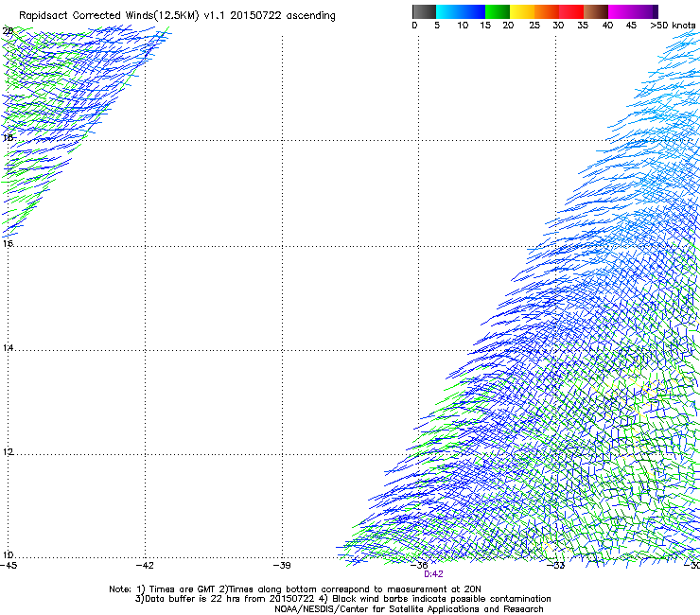Click the legend label '35'
The image size is (700, 615).
[x=583, y=26]
